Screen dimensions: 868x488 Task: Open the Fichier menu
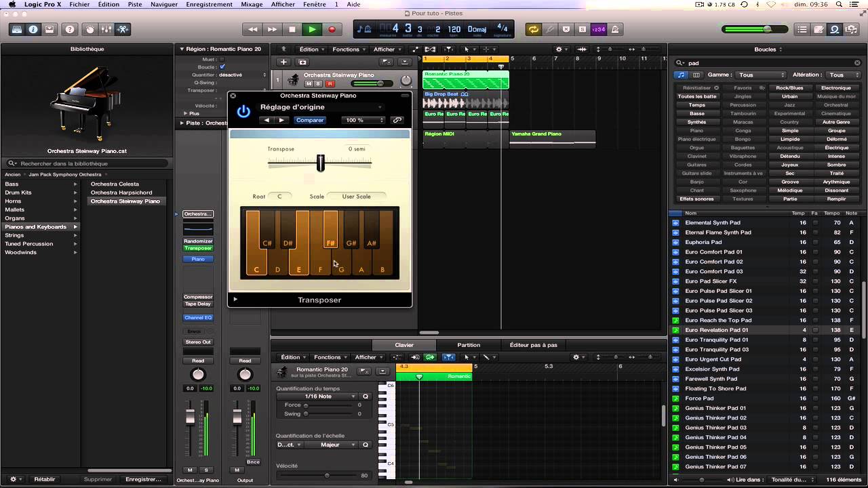[79, 4]
